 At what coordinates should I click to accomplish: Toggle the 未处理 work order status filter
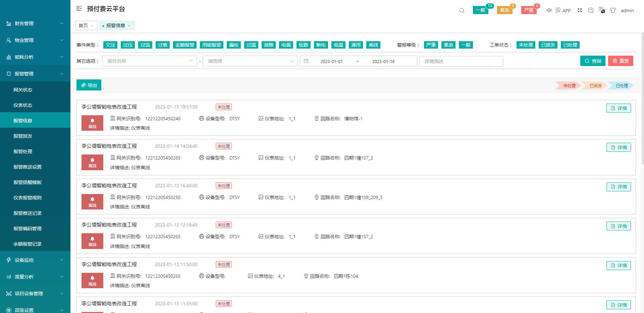click(526, 45)
